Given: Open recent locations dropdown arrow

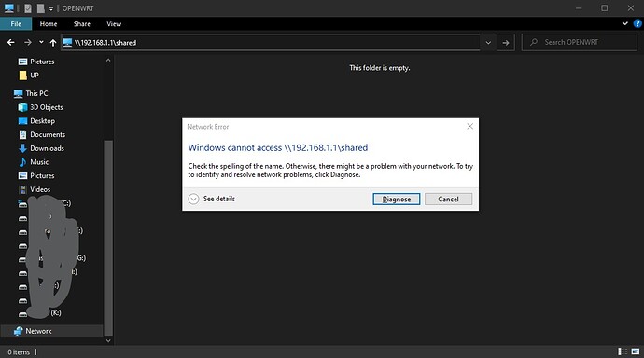Looking at the screenshot, I should coord(41,42).
